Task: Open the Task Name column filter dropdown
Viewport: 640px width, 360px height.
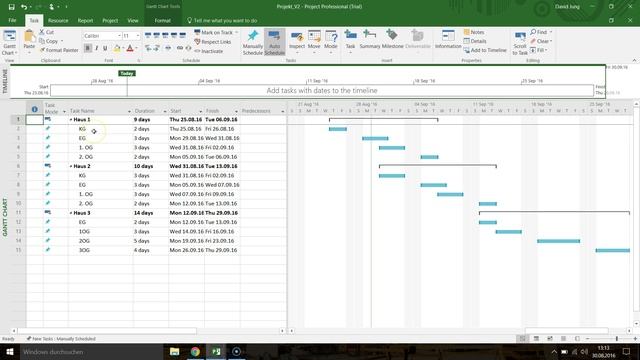Action: pyautogui.click(x=129, y=111)
